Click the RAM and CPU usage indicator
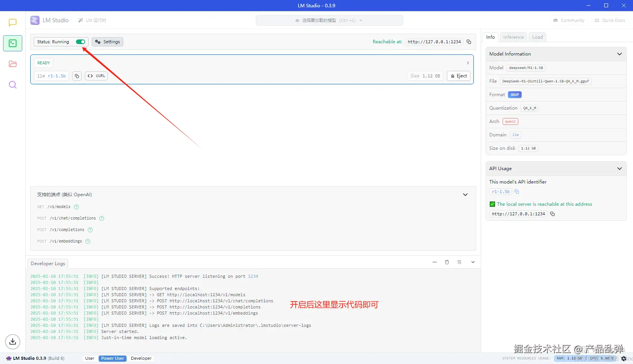 pos(585,359)
